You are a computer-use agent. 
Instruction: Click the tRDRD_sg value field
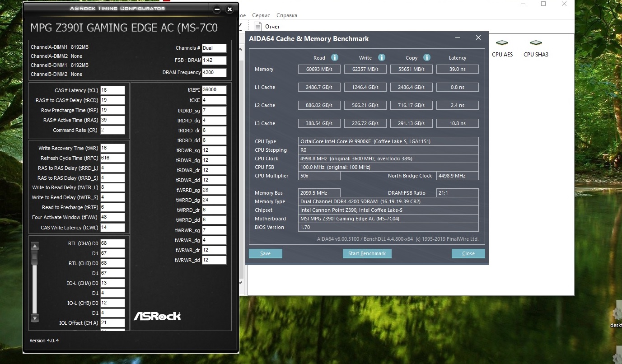[214, 111]
